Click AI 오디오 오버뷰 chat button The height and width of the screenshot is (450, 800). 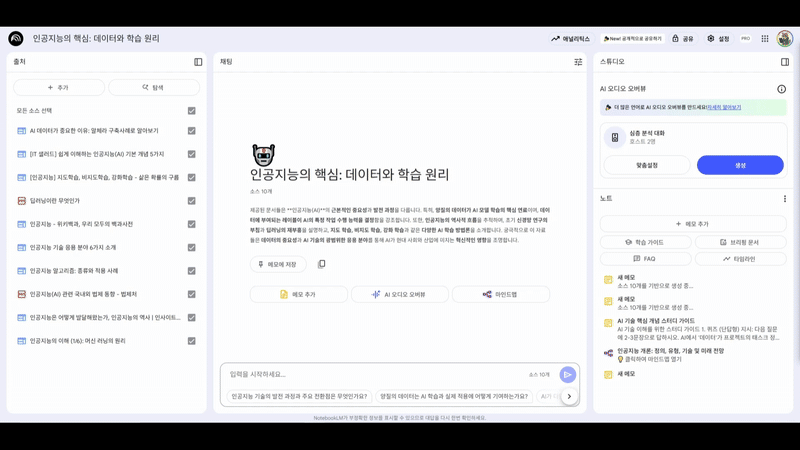click(x=399, y=294)
